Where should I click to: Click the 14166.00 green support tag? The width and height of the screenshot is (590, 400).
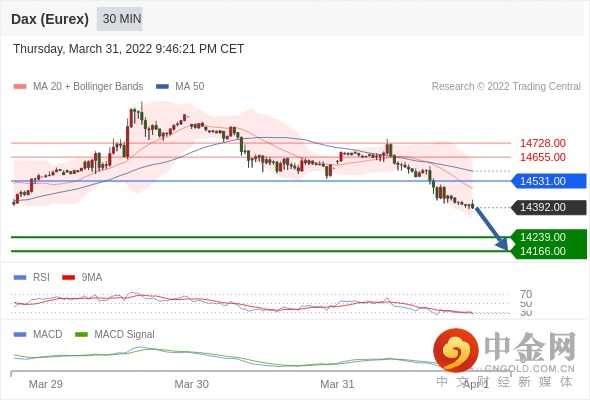point(549,251)
